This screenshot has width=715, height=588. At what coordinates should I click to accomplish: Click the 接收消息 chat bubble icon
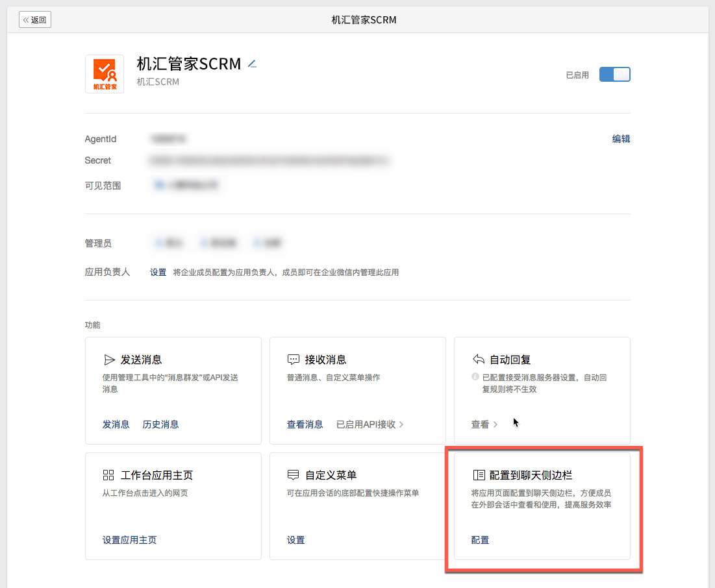pos(293,360)
